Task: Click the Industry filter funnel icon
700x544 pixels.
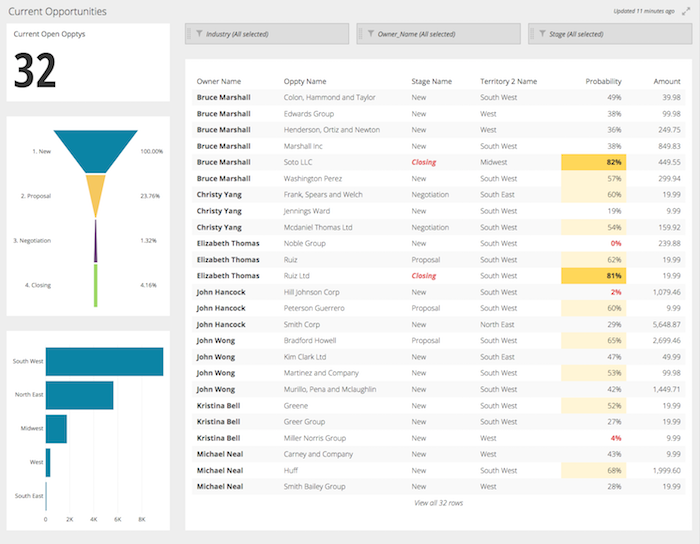Action: 199,33
